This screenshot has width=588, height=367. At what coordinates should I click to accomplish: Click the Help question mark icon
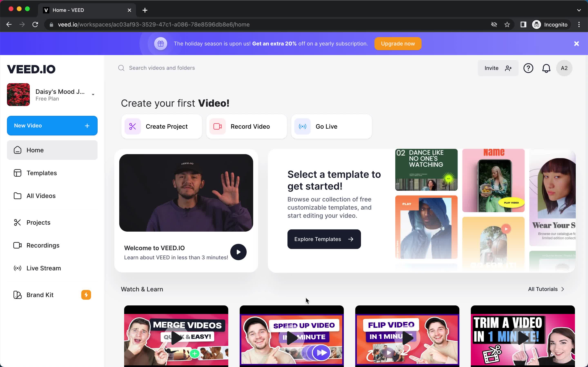pos(528,68)
